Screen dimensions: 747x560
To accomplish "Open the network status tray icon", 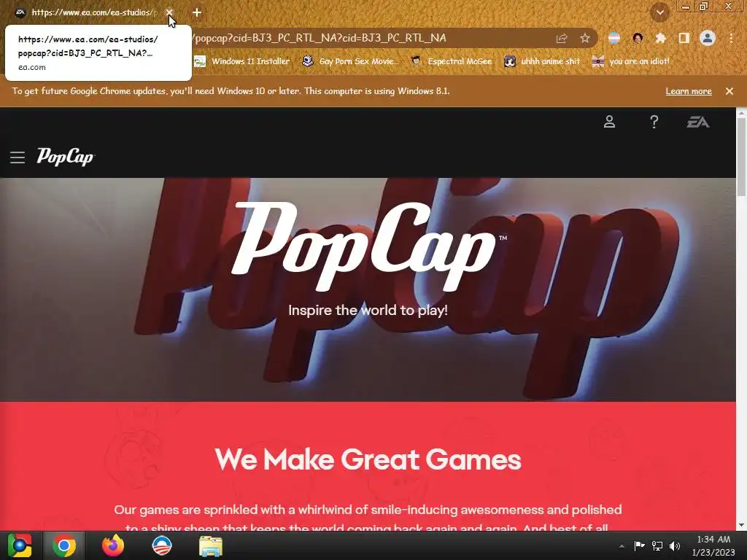I will 657,545.
